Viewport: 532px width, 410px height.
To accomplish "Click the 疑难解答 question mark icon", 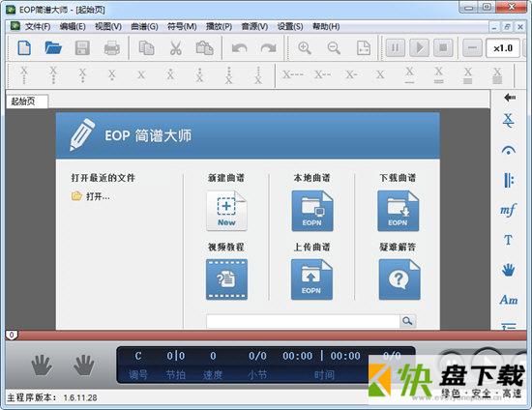I will [x=399, y=279].
